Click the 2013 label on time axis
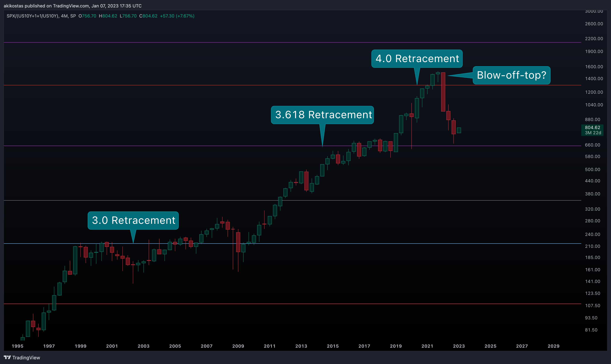The width and height of the screenshot is (611, 364). 301,346
